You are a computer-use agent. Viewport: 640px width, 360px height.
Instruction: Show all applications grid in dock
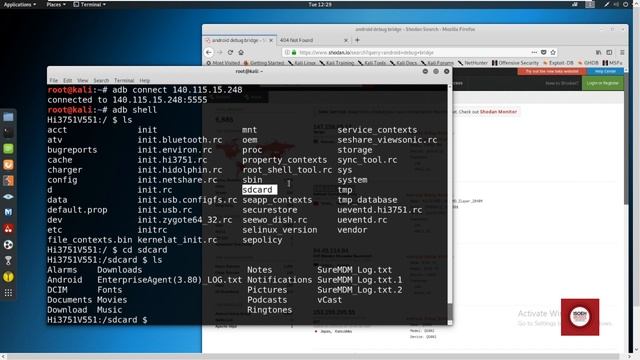(x=8, y=293)
